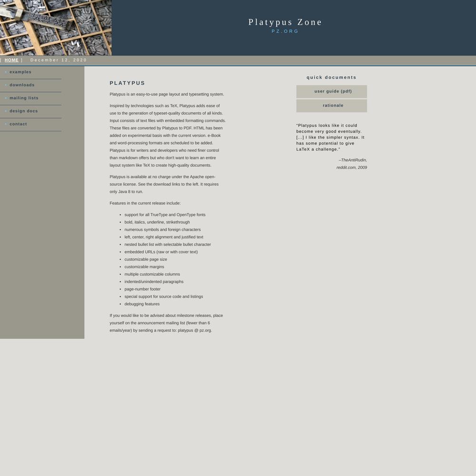The height and width of the screenshot is (476, 476).
Task: Click 'numerous symbols and foreign characters' item
Action: (162, 229)
